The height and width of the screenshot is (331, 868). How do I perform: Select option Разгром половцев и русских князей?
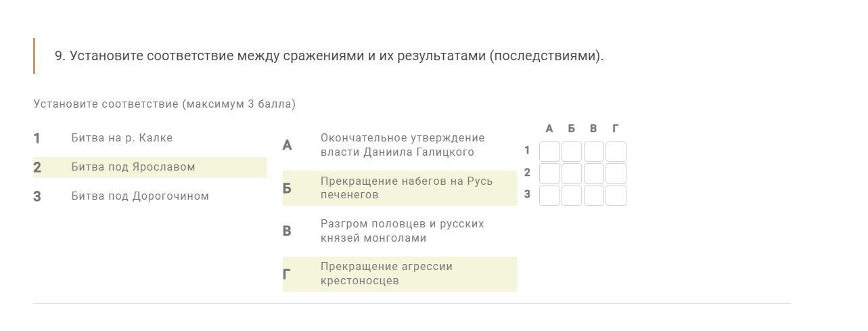point(400,231)
